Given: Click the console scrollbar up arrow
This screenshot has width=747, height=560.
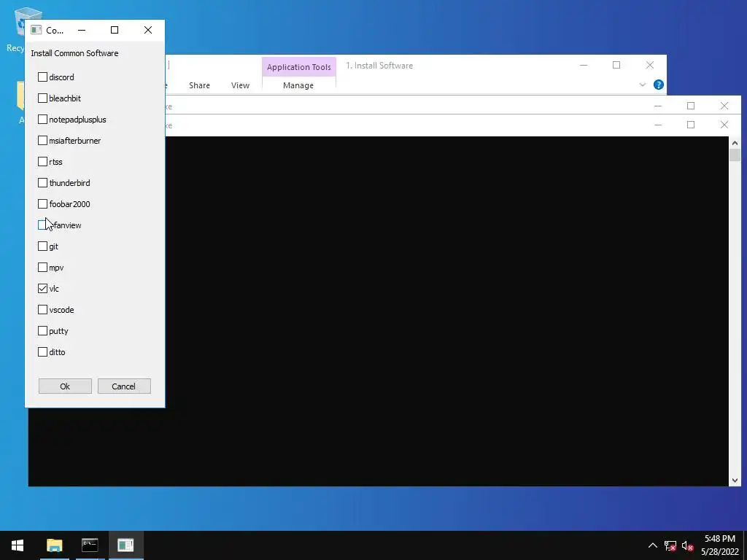Looking at the screenshot, I should 734,143.
